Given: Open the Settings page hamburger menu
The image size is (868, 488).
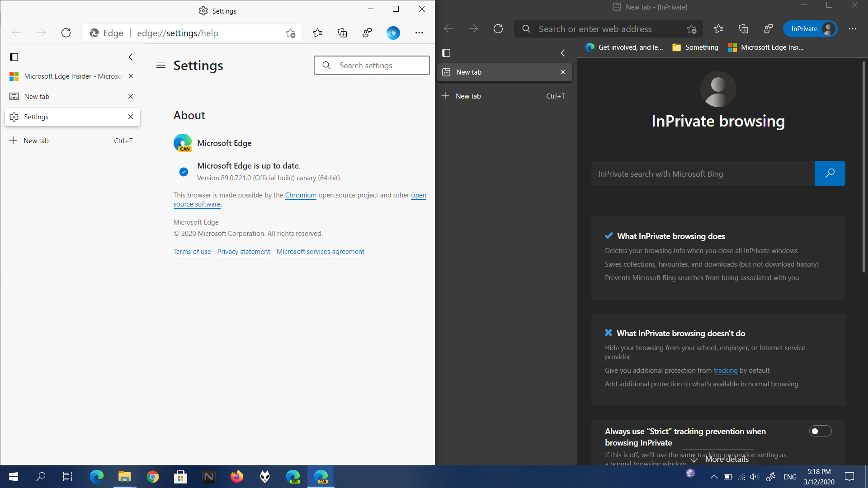Looking at the screenshot, I should tap(161, 66).
